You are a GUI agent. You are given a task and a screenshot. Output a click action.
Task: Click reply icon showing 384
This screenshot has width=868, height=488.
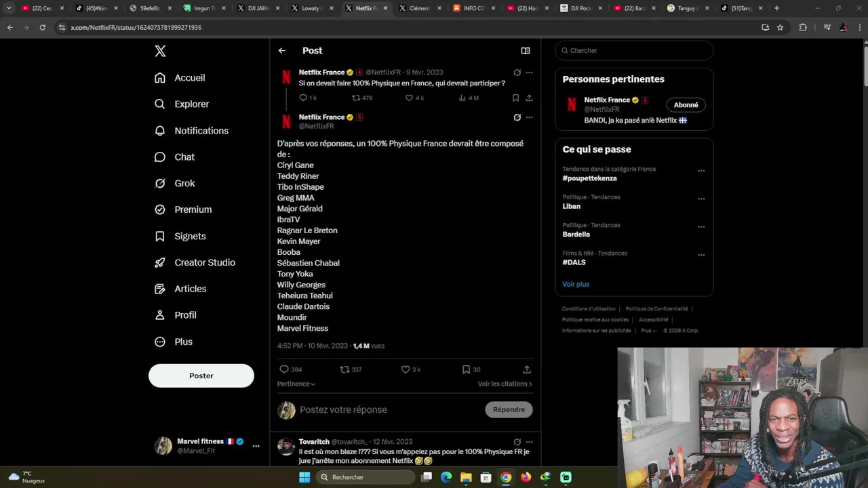[x=284, y=369]
